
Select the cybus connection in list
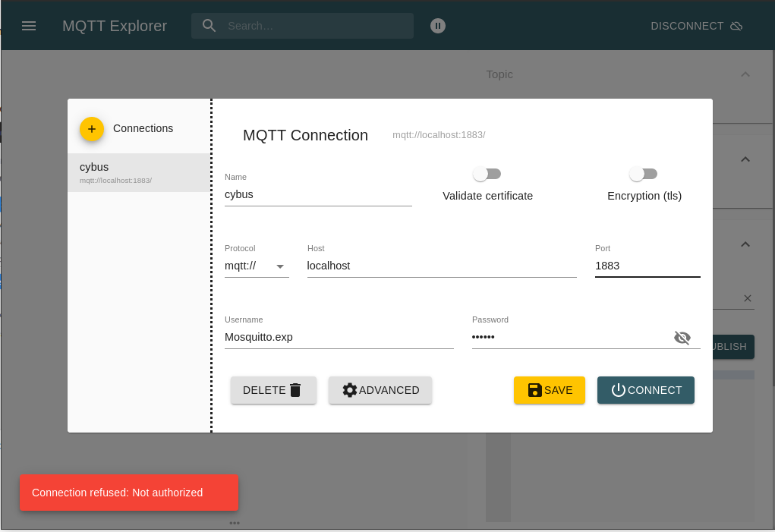point(139,172)
